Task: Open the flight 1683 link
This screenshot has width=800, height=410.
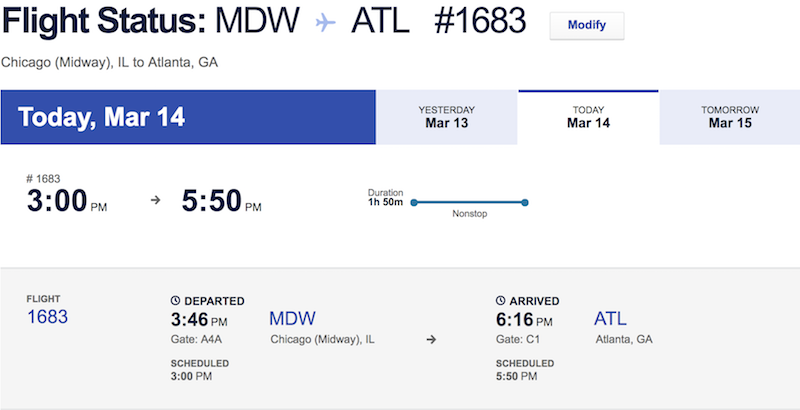Action: tap(46, 319)
